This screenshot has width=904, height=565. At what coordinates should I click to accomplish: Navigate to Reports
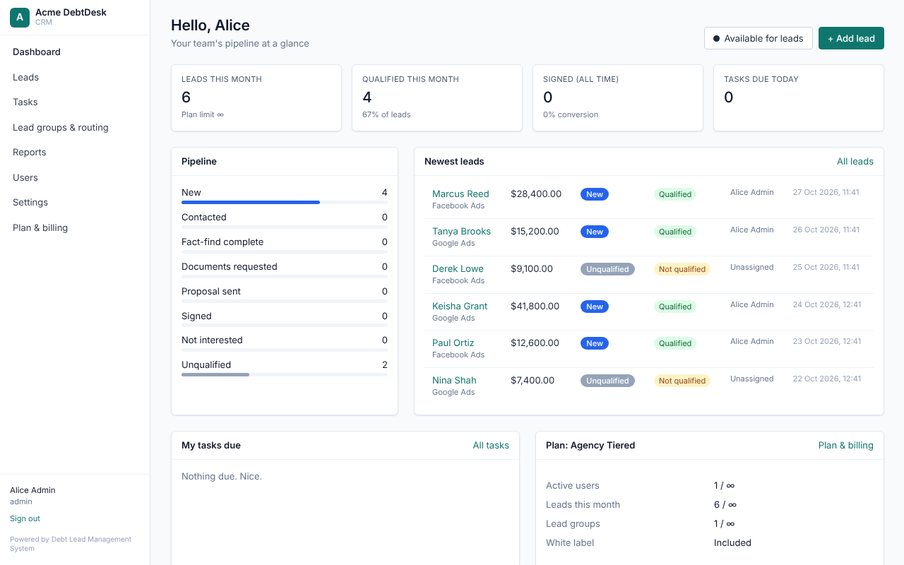tap(29, 152)
